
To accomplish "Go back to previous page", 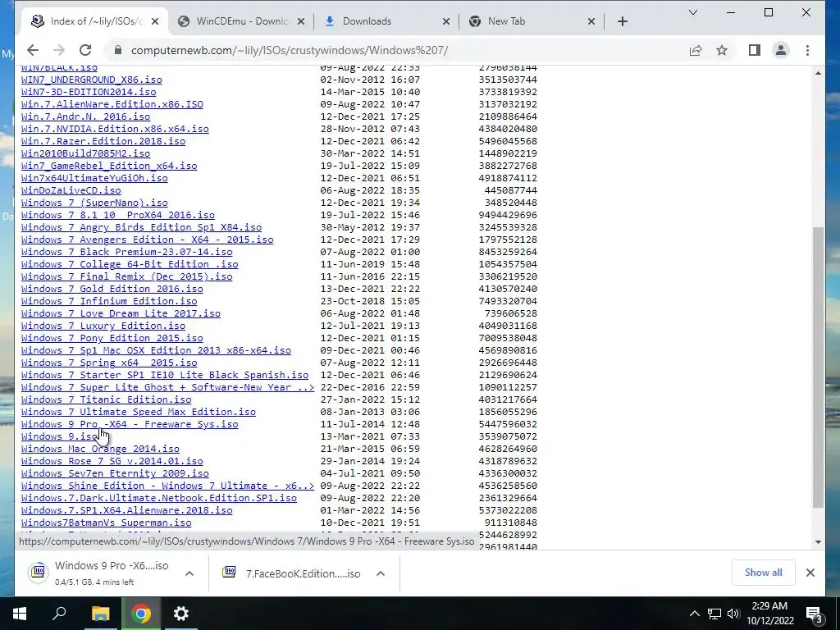I will coord(33,50).
